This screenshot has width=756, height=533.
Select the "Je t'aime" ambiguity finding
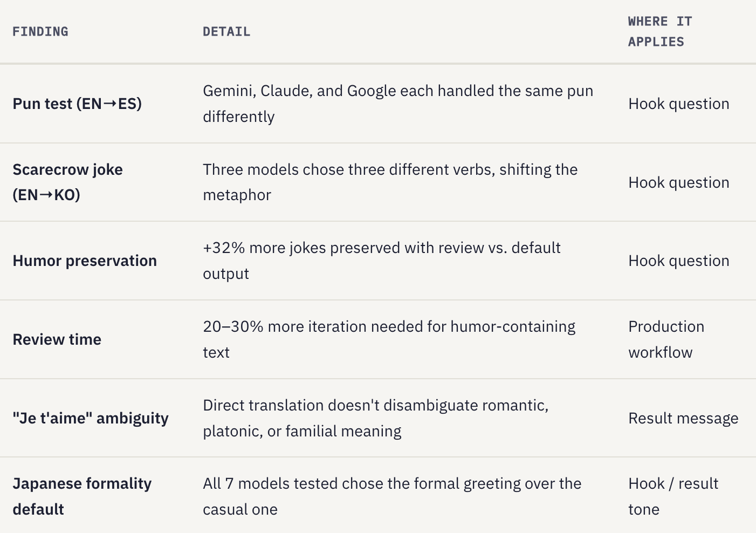[x=91, y=418]
